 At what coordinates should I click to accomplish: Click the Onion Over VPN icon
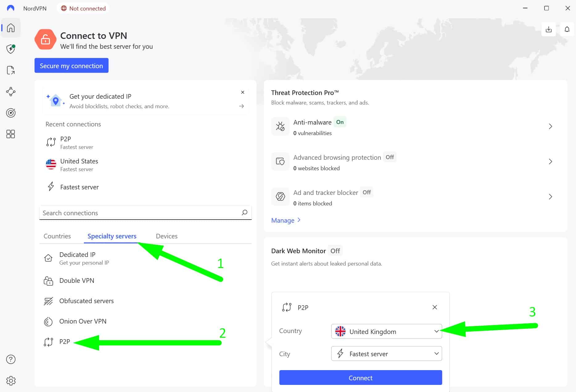coord(48,321)
